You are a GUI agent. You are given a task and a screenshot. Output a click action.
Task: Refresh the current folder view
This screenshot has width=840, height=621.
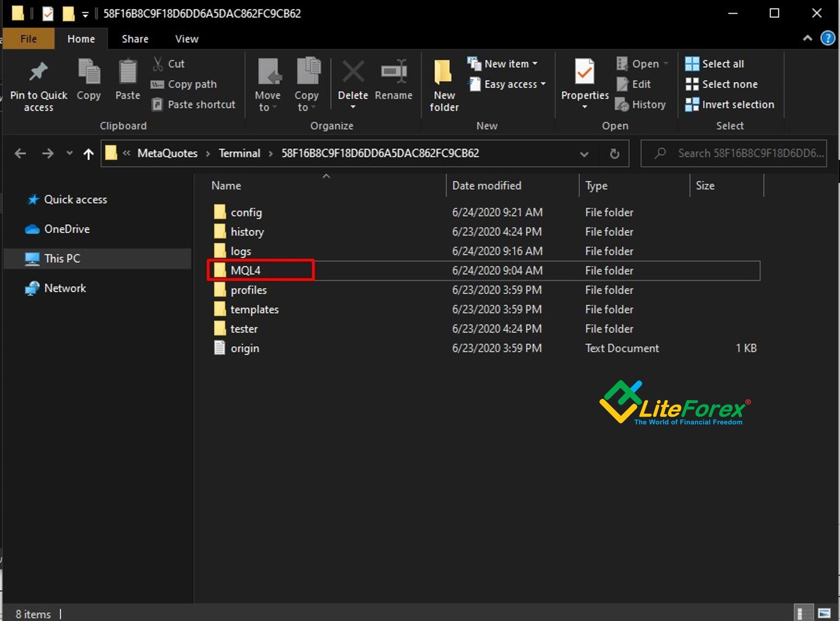tap(614, 154)
